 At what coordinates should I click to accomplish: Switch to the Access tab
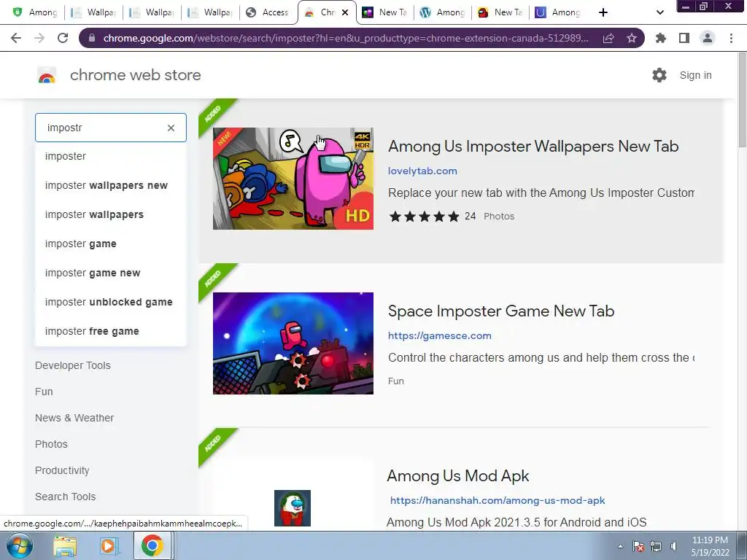(268, 12)
